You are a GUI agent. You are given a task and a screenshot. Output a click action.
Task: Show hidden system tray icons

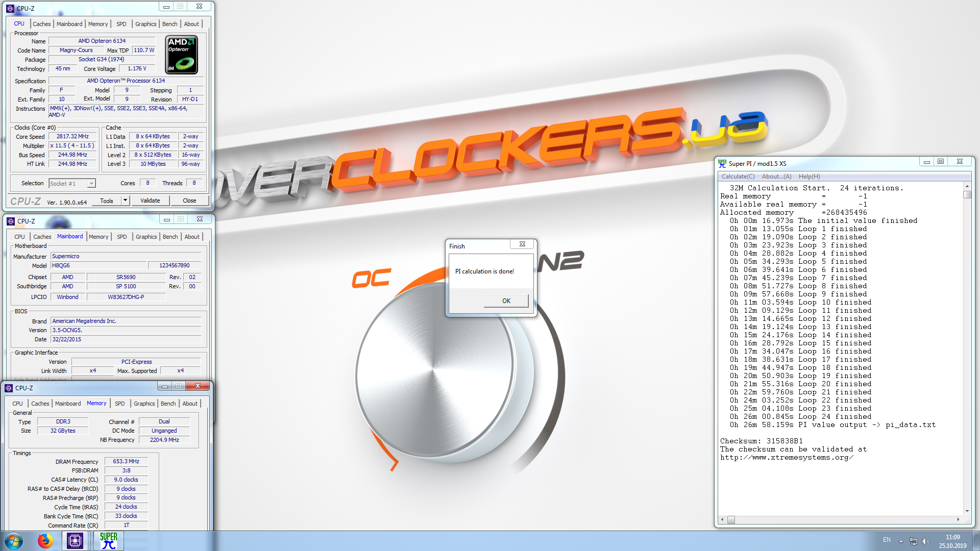901,541
